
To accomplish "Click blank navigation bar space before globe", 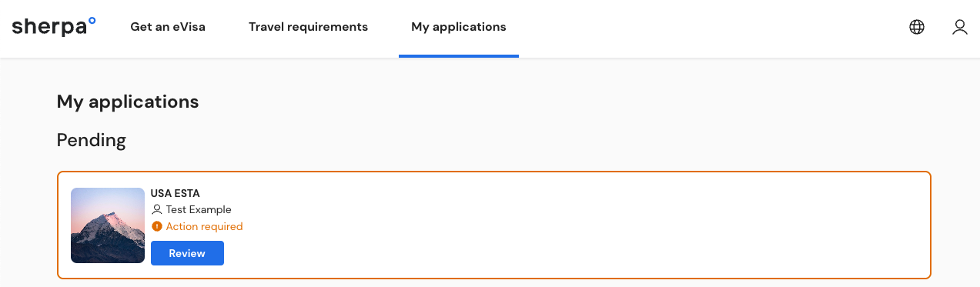I will tap(708, 27).
